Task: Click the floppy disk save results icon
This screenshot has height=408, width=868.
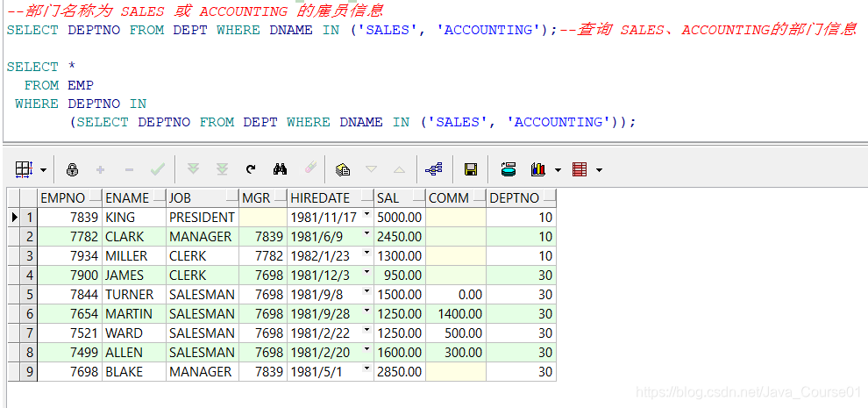Action: 471,169
